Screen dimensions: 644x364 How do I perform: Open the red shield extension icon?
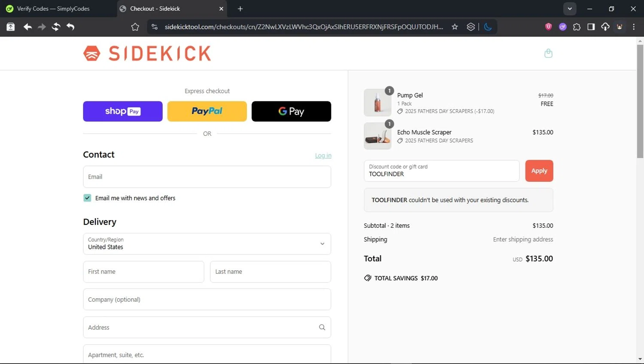point(548,27)
